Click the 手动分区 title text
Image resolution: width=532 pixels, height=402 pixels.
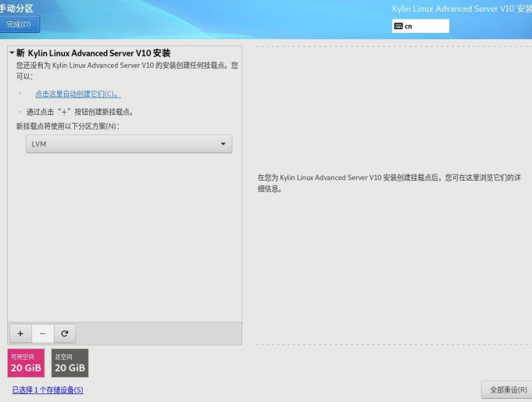click(x=16, y=8)
